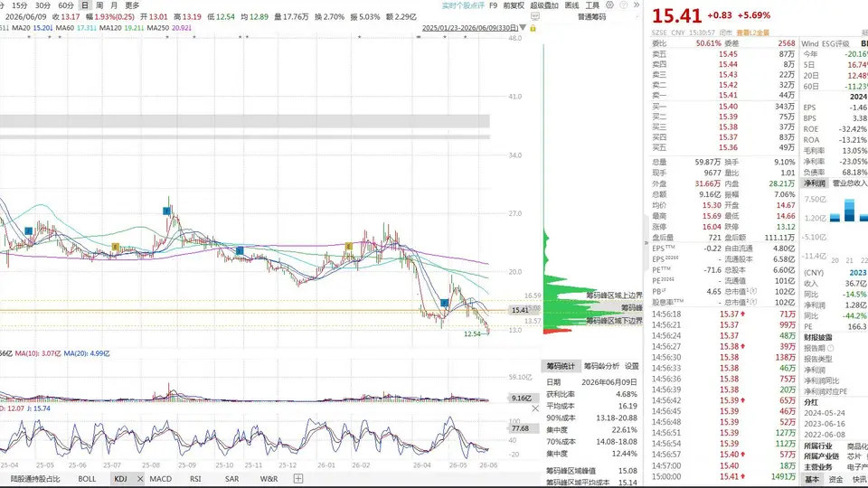Switch to 筹码龄分析 tab

point(602,366)
